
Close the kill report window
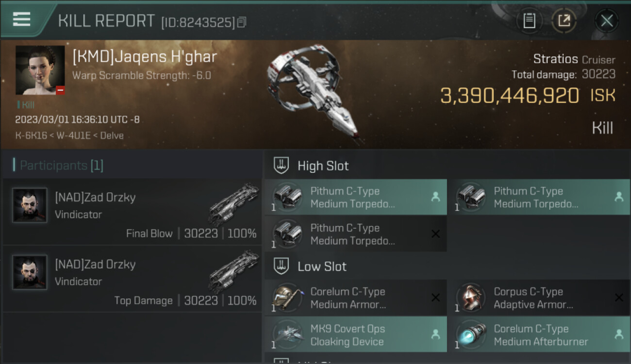coord(606,20)
